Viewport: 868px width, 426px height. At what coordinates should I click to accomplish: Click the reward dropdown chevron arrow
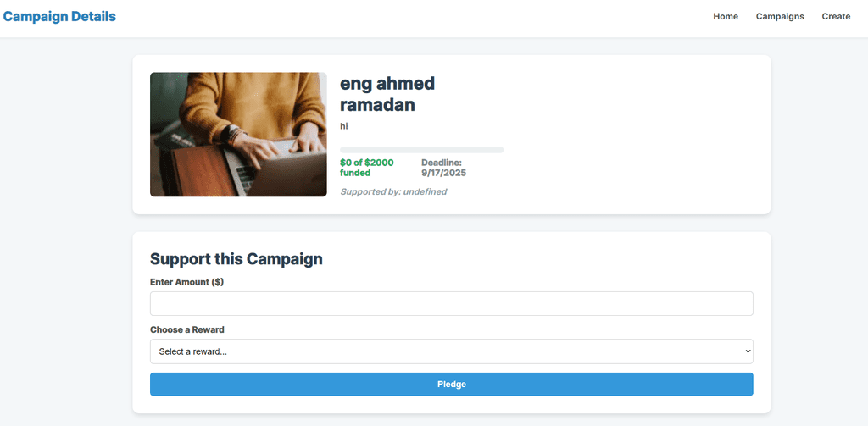[747, 351]
